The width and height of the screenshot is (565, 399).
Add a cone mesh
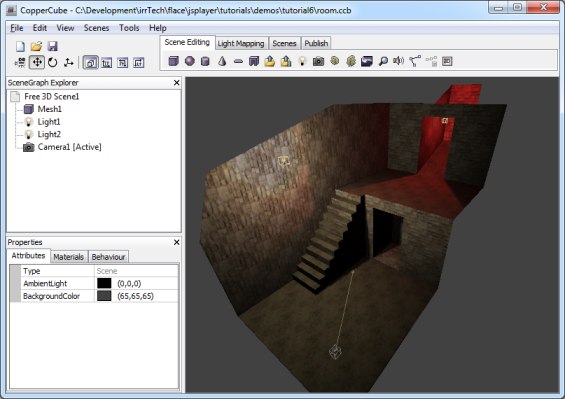click(x=222, y=61)
